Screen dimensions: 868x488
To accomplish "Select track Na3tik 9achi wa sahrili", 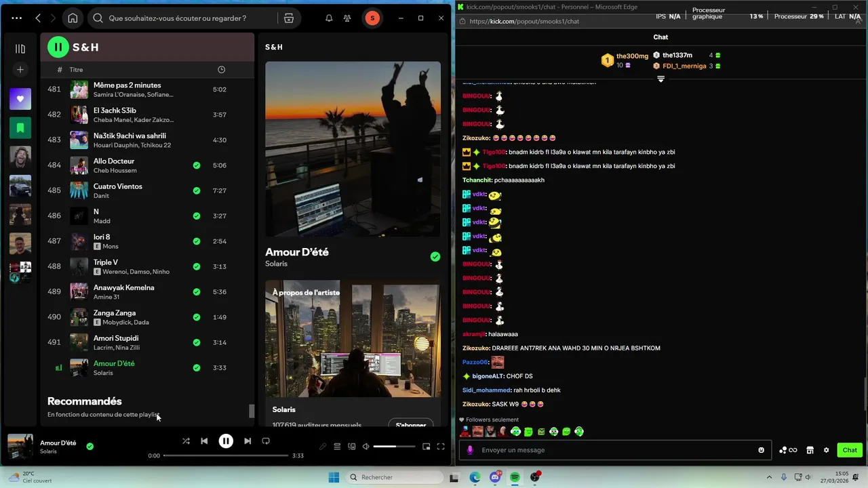I will click(x=146, y=140).
